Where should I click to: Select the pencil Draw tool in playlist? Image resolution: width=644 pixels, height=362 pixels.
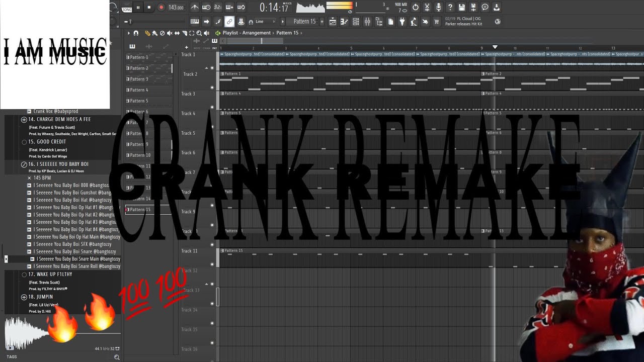pyautogui.click(x=147, y=33)
